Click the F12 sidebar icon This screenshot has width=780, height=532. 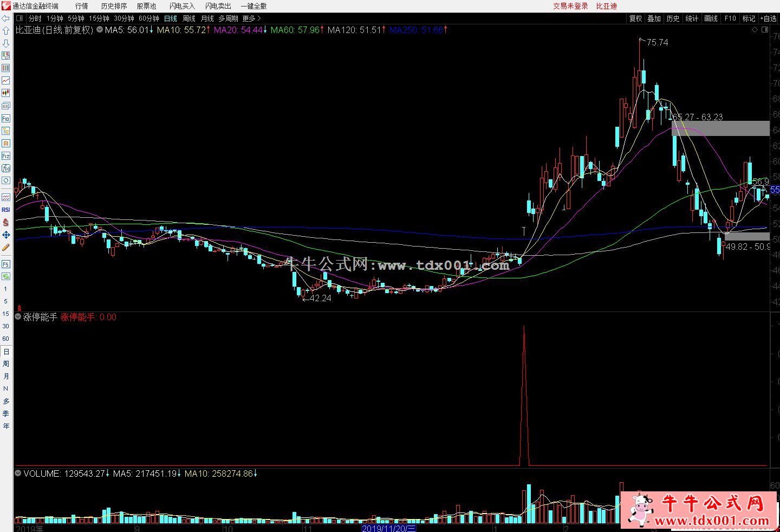(x=6, y=155)
